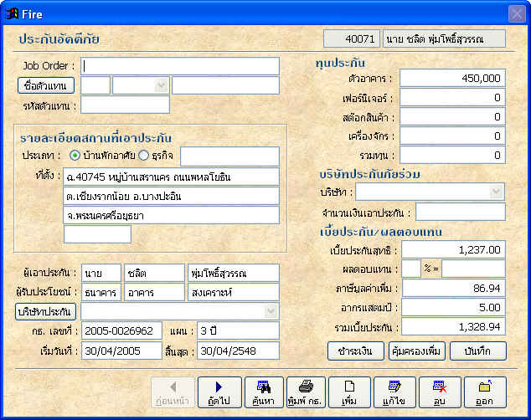
Task: Click the ตัวอาคาร amount field showing 450,000
Action: 452,78
